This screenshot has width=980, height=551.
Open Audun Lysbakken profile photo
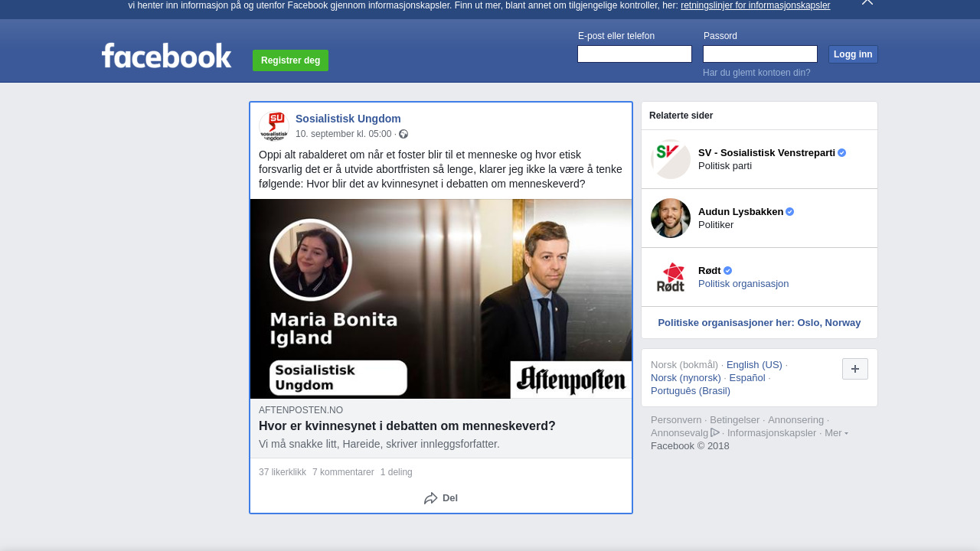[x=671, y=218]
